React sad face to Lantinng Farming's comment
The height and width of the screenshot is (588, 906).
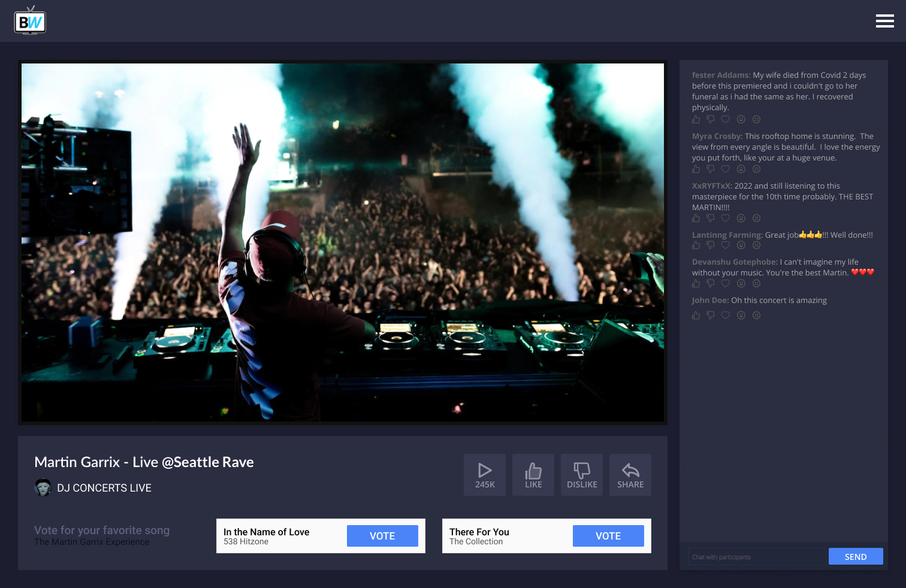pos(757,245)
